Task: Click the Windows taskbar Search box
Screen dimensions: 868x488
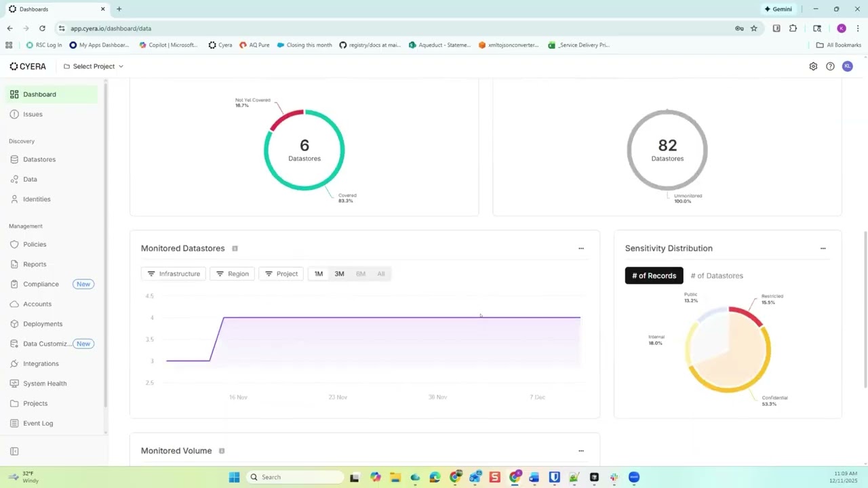Action: pos(294,477)
